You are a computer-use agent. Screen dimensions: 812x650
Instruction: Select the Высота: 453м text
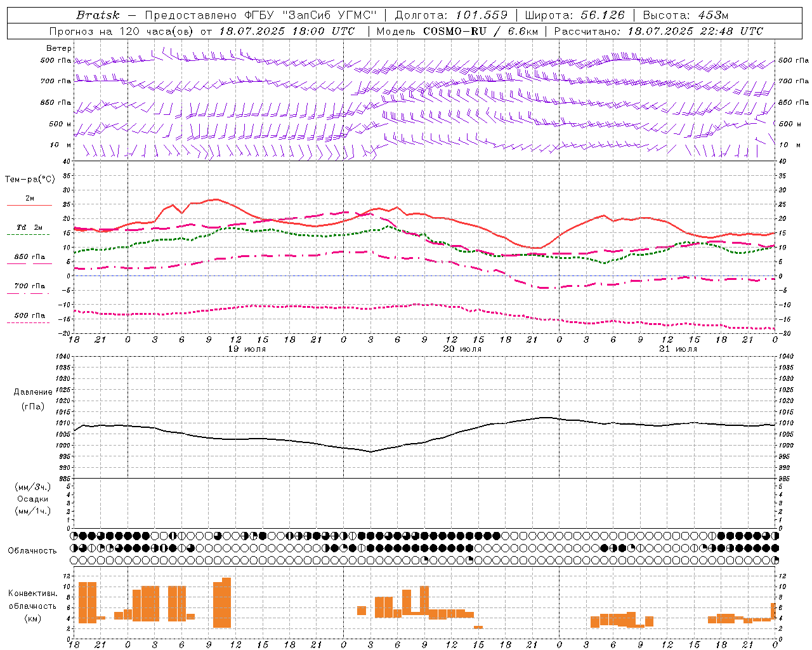685,15
